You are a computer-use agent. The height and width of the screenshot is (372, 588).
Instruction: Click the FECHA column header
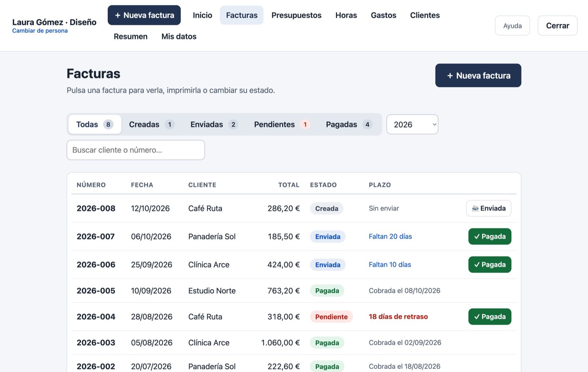142,185
